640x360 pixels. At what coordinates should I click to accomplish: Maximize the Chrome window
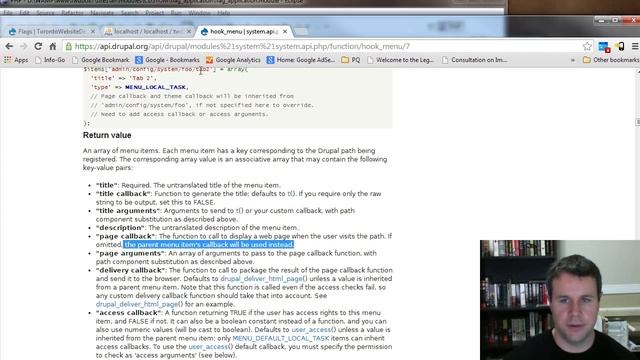(x=615, y=20)
